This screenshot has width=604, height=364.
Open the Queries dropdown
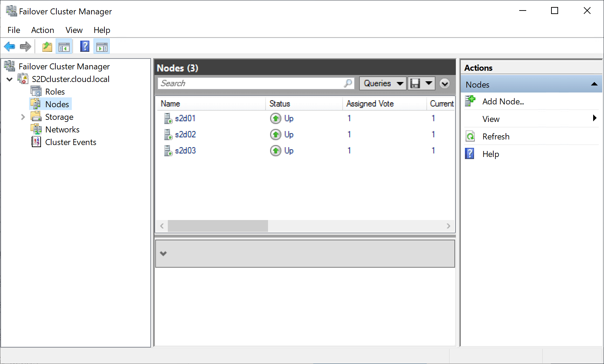383,83
